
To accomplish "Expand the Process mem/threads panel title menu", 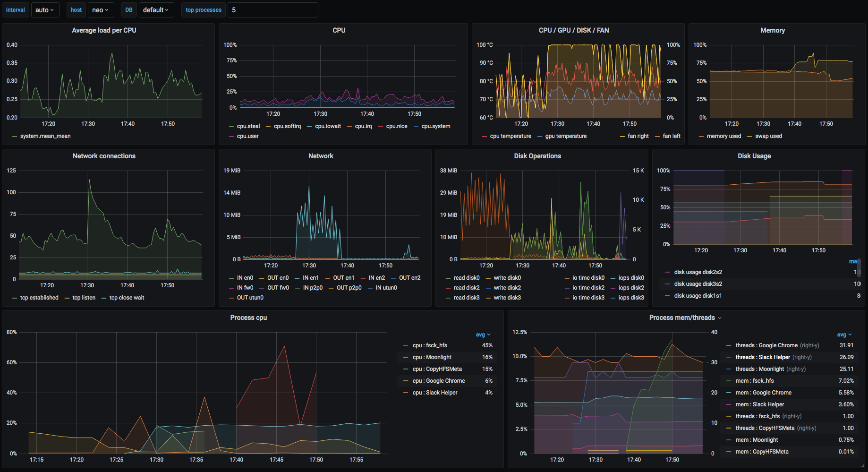I will click(x=685, y=318).
